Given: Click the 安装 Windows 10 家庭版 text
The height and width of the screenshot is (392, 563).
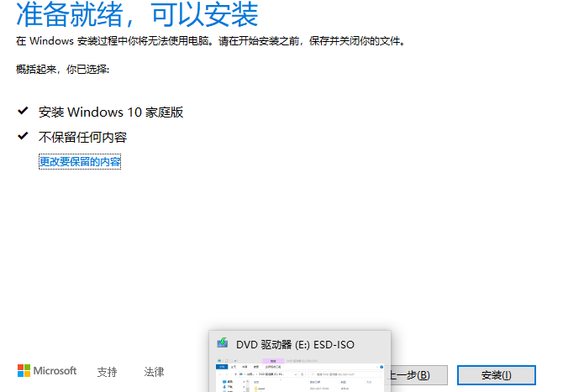Looking at the screenshot, I should 111,112.
